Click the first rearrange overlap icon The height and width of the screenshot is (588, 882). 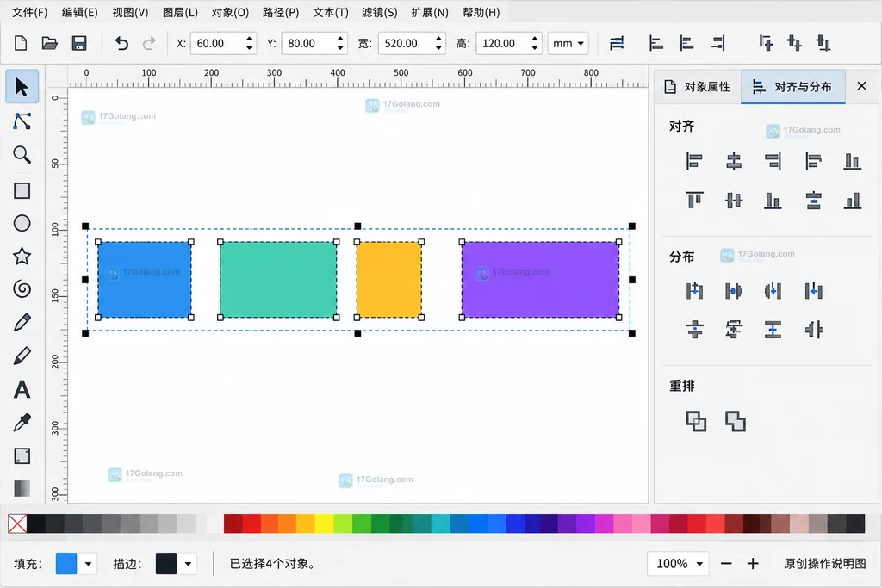click(x=696, y=421)
